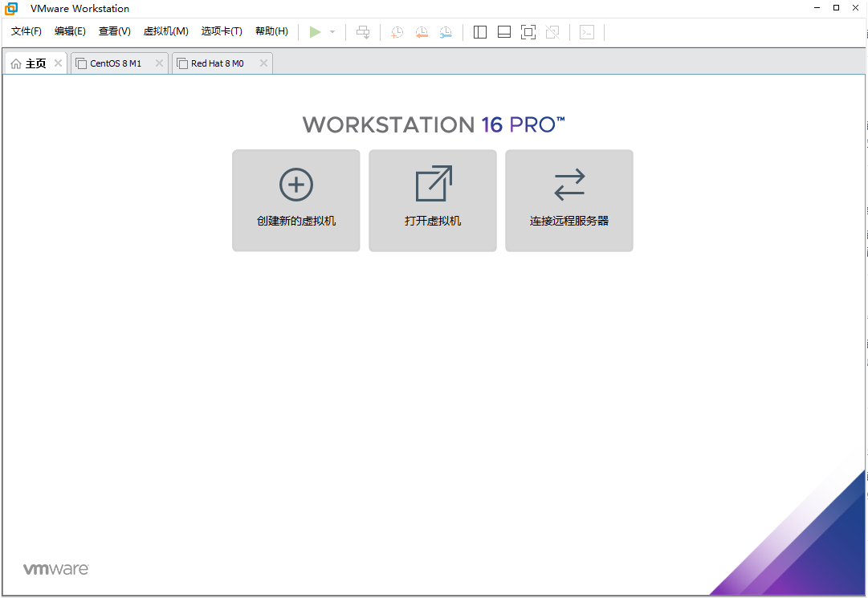
Task: Click the VMware Workstation title bar logo
Action: (x=11, y=8)
